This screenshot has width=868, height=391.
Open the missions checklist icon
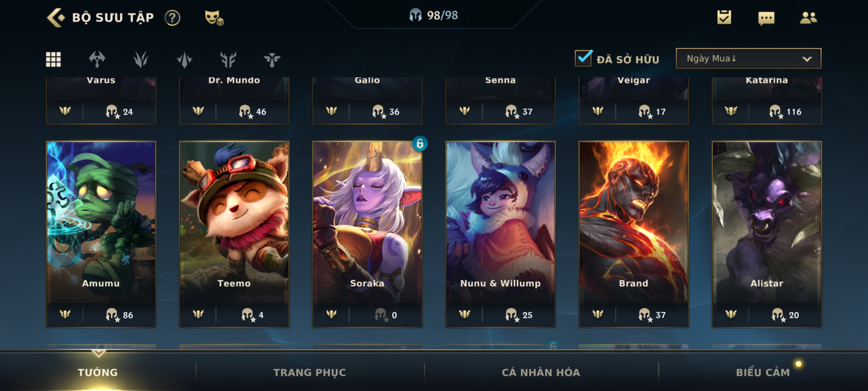pos(724,17)
